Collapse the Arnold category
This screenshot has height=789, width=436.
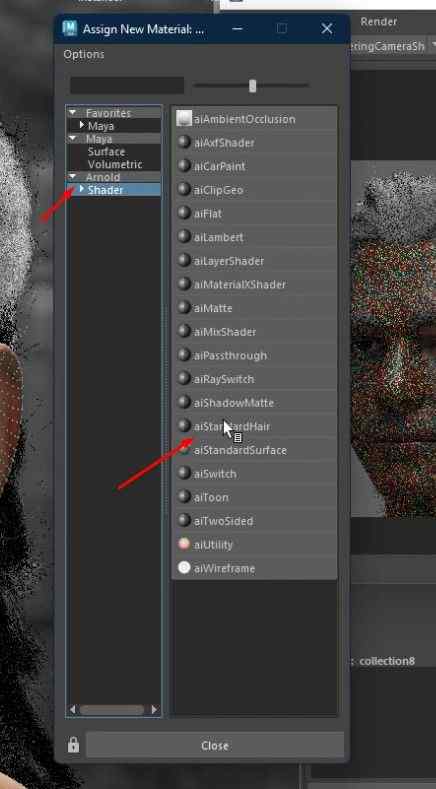72,177
